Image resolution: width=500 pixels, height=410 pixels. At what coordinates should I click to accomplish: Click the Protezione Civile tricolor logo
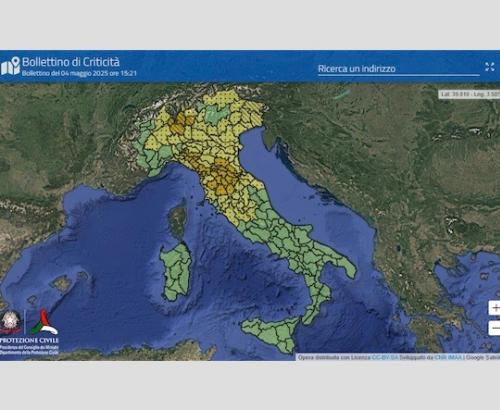pyautogui.click(x=44, y=322)
